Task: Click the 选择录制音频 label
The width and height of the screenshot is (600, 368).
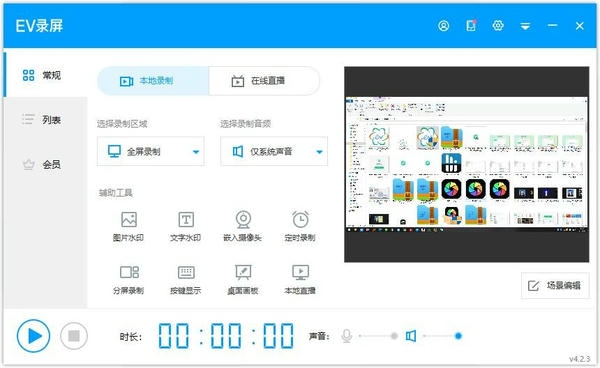Action: tap(246, 124)
